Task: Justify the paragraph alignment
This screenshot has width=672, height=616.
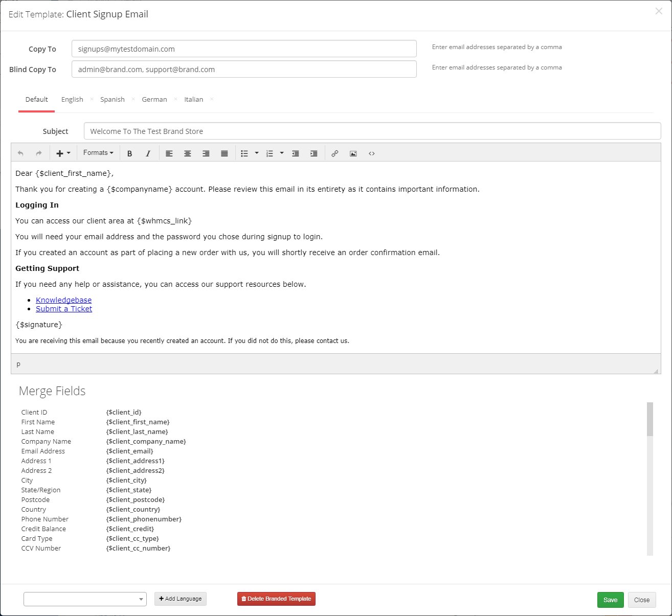Action: click(225, 153)
